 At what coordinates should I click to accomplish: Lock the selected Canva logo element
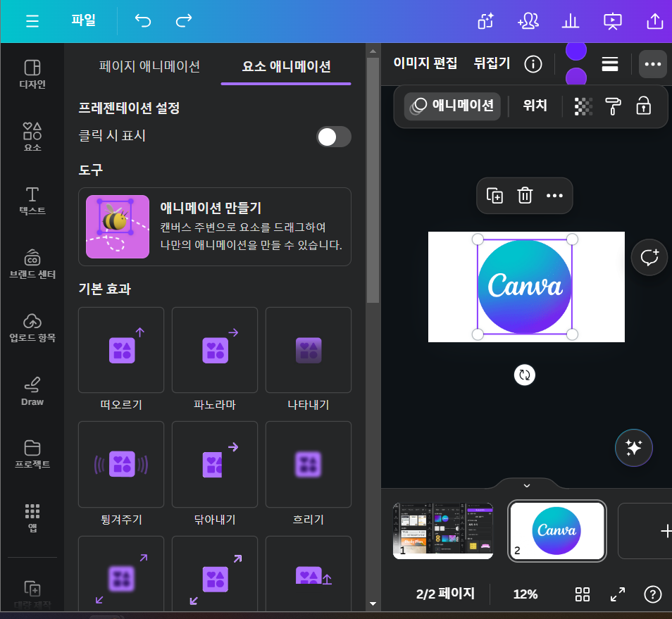coord(643,106)
